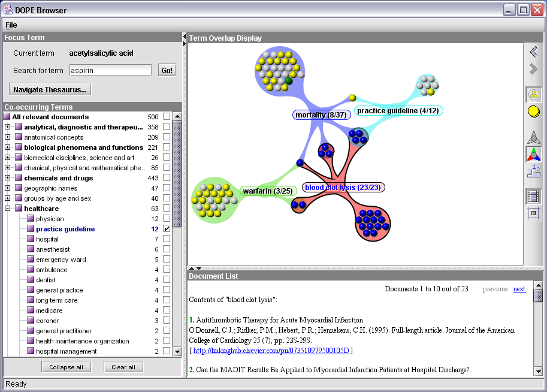Click the fit-to-frame square icon
The height and width of the screenshot is (392, 547).
pyautogui.click(x=533, y=213)
